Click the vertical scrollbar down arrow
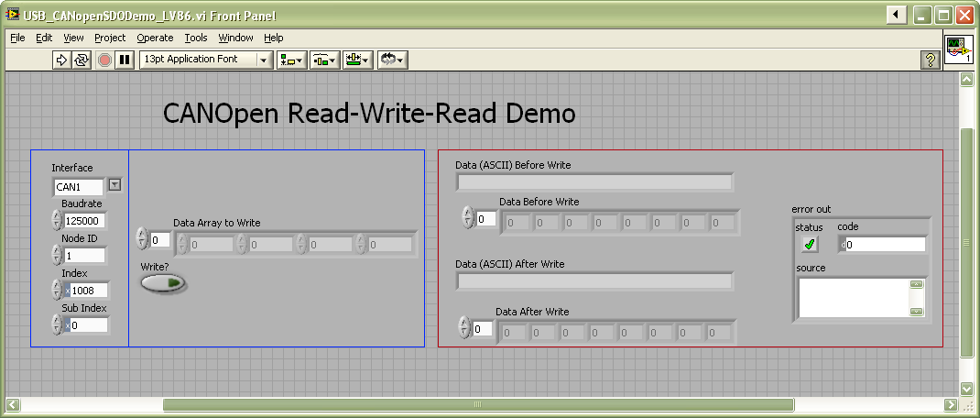The height and width of the screenshot is (418, 980). [966, 388]
